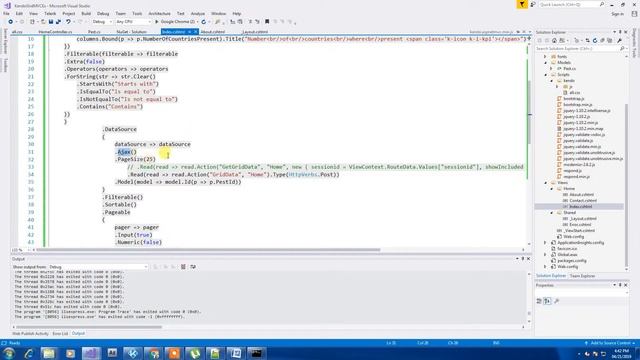The image size is (640, 360).
Task: Click the Clear All output icon
Action: coord(183,267)
